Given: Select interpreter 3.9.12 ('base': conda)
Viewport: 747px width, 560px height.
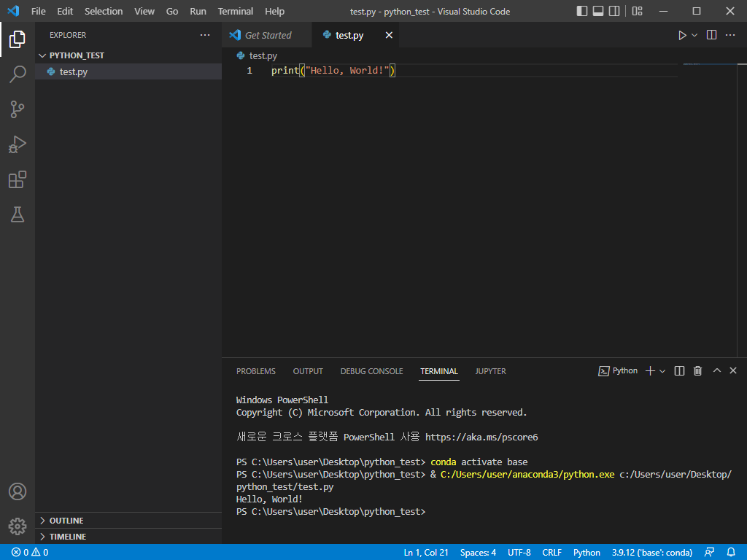Looking at the screenshot, I should [x=651, y=553].
